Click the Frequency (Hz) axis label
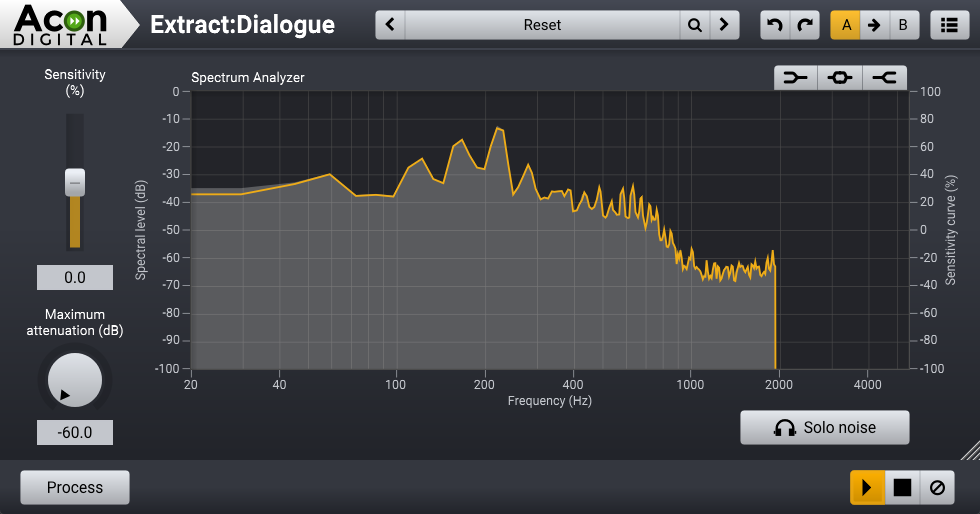This screenshot has width=980, height=514. point(549,401)
